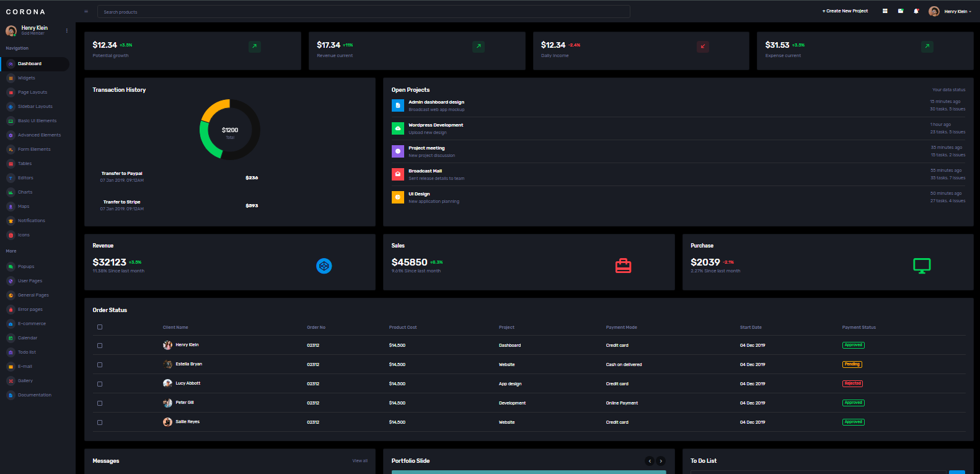Check the checkbox for Henry Klein order row
980x474 pixels.
(100, 346)
